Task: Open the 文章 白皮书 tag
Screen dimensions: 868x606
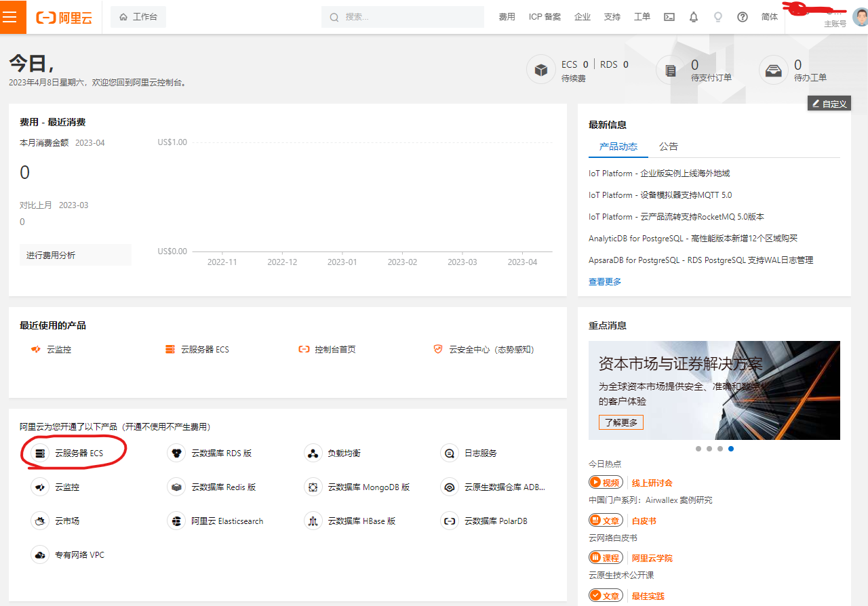Action: 623,521
